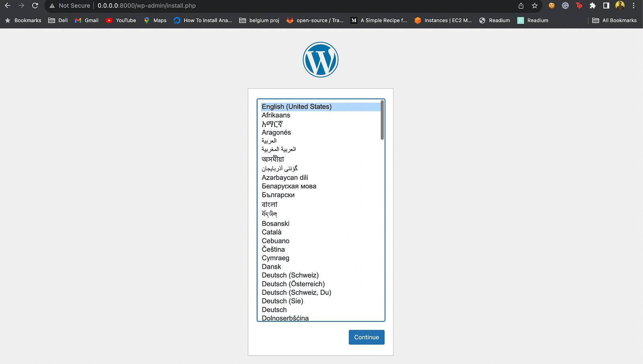
Task: Expand the belgium proj bookmarks folder
Action: click(x=259, y=20)
